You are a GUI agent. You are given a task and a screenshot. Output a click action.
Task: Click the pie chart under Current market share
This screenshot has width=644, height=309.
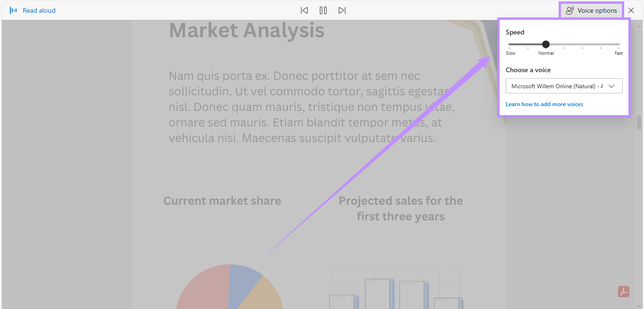point(230,286)
